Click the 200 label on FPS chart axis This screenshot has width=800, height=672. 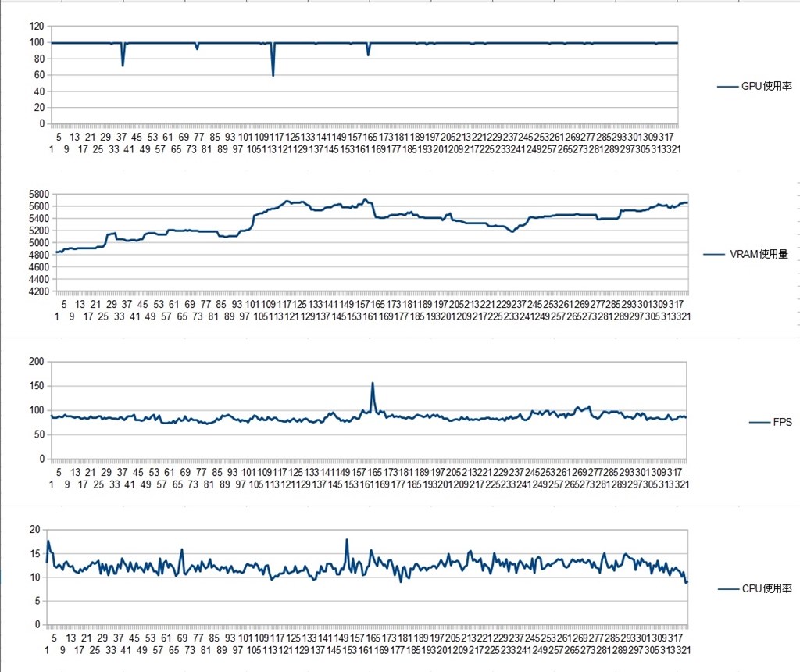[x=37, y=361]
